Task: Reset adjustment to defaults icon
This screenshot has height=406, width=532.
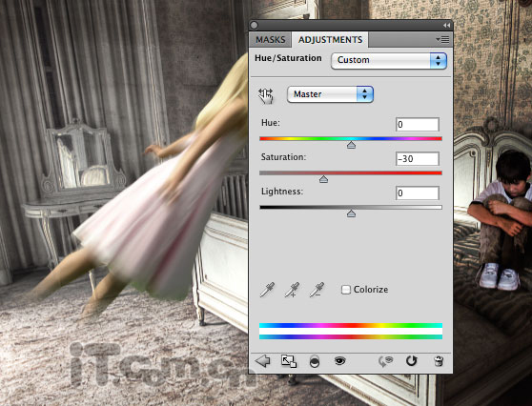Action: tap(411, 361)
